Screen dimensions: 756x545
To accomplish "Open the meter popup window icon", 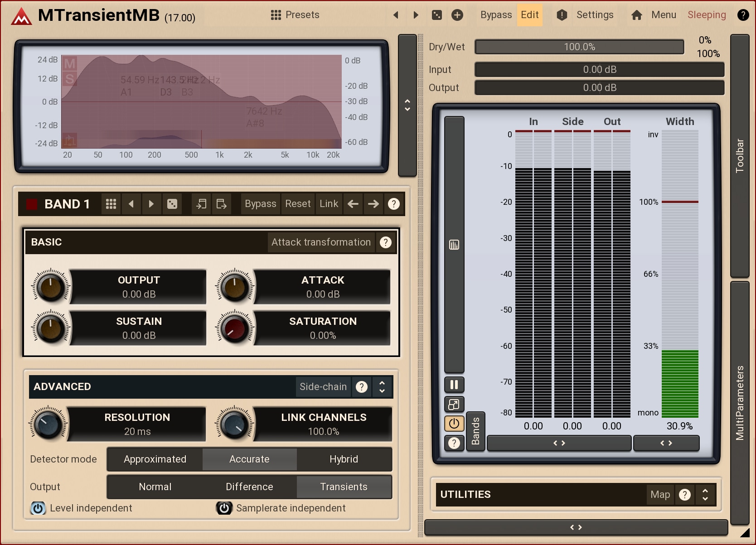I will click(x=454, y=404).
